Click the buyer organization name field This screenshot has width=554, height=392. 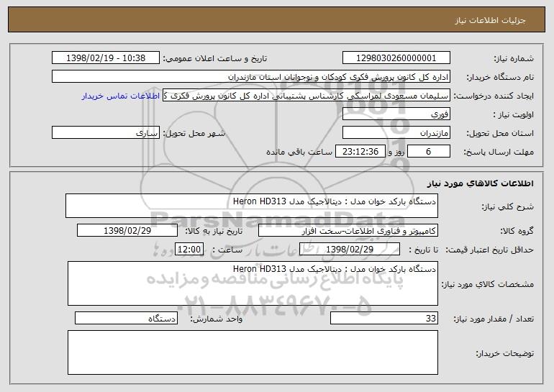[251, 77]
